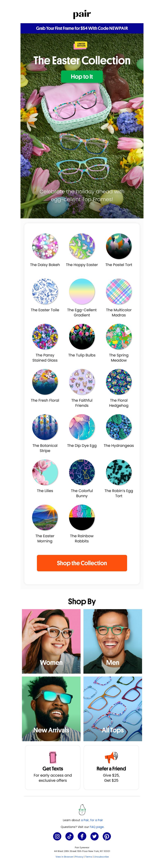Click the green Hop to It button
Screen dimensions: 164x868
pyautogui.click(x=82, y=76)
